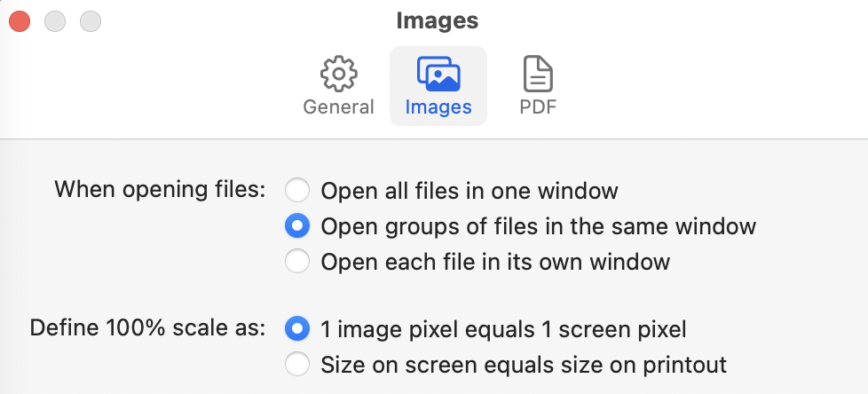868x394 pixels.
Task: Click the Images window title text
Action: [x=437, y=20]
